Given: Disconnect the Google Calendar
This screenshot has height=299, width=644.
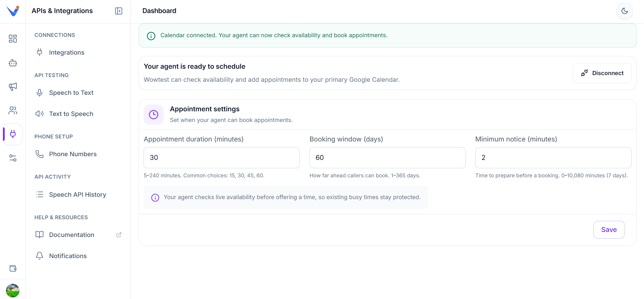Looking at the screenshot, I should tap(602, 73).
